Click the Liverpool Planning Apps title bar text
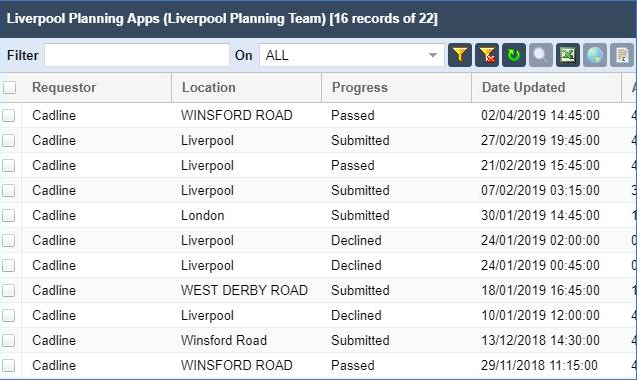Viewport: 638px width, 382px height. pos(222,19)
